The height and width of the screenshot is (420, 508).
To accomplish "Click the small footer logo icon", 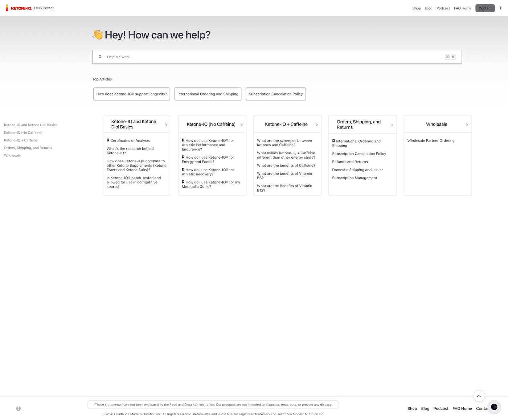I will pyautogui.click(x=19, y=408).
